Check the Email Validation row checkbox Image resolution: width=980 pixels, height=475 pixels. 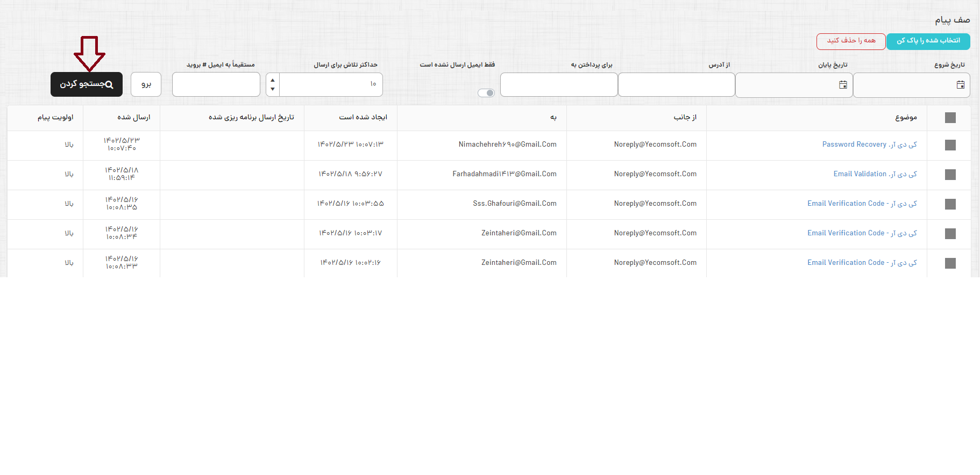coord(950,175)
